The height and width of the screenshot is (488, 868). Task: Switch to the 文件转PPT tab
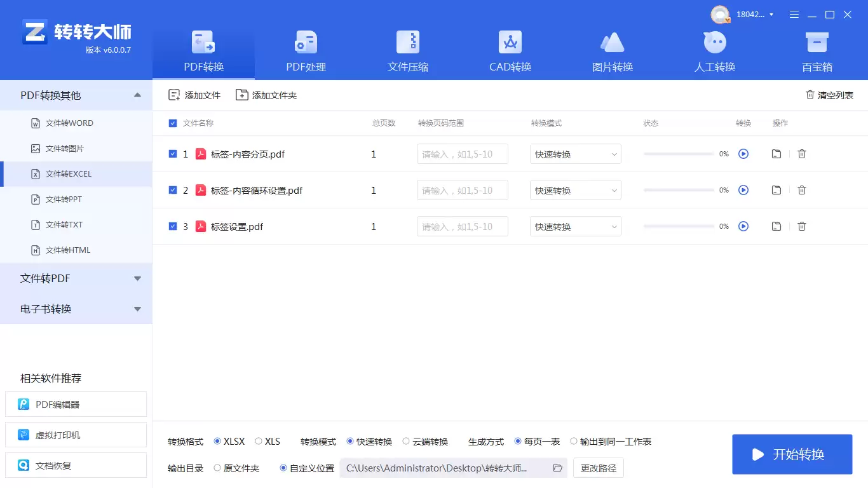(66, 199)
